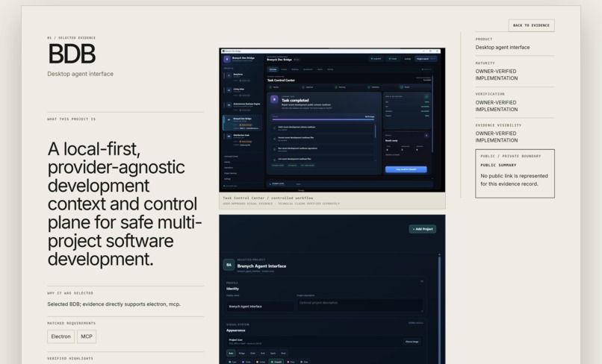
Task: Open the Brenych Agent Interface settings screenshot
Action: pos(332,289)
